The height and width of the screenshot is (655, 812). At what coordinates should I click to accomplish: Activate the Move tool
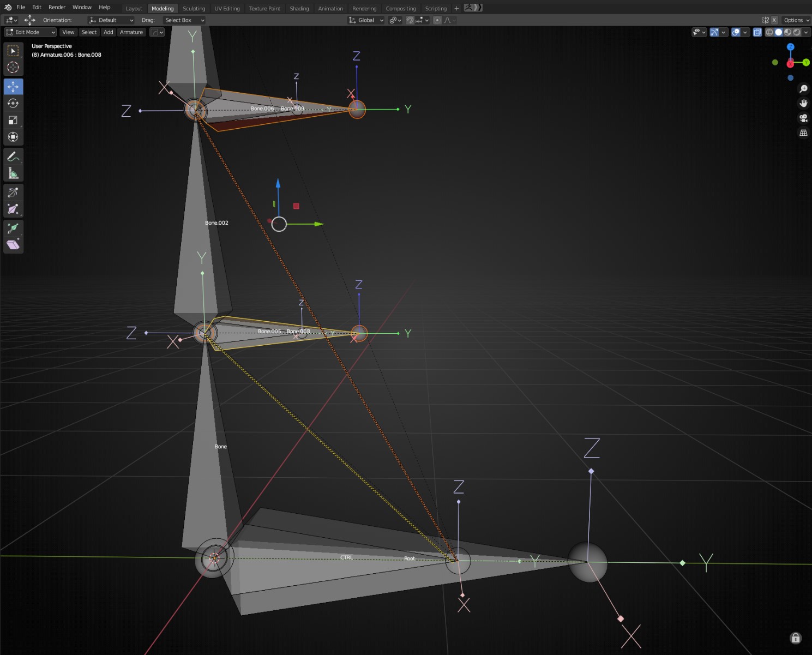(13, 87)
